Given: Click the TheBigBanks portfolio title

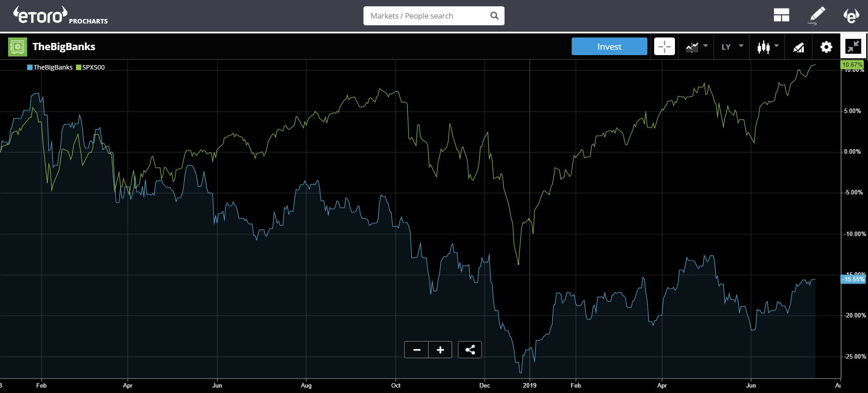Looking at the screenshot, I should [64, 47].
